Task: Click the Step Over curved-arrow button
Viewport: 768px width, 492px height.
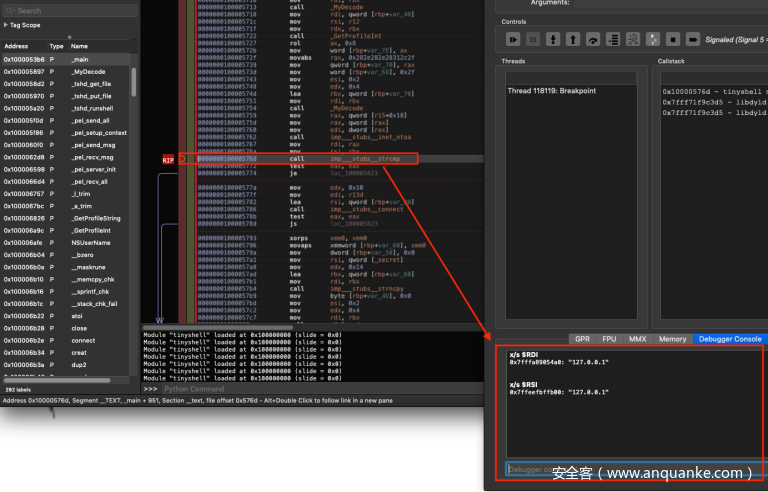Action: pos(593,39)
